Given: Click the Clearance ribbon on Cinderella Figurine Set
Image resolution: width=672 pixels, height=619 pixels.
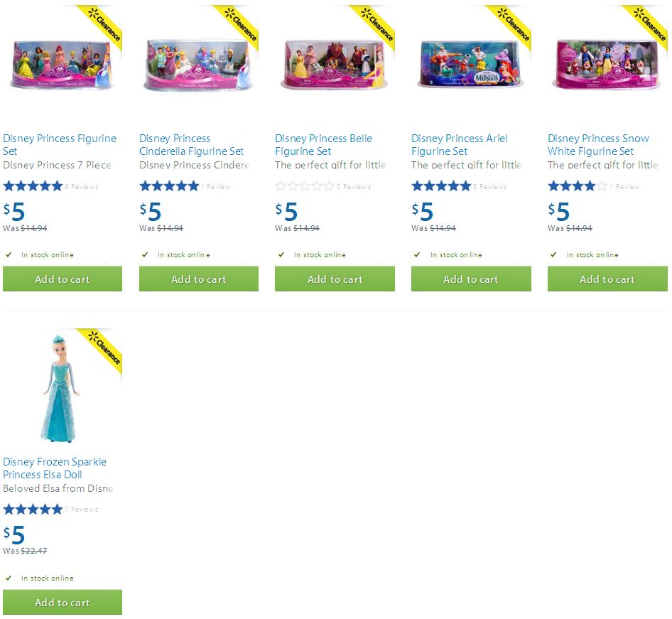Looking at the screenshot, I should pos(238,26).
